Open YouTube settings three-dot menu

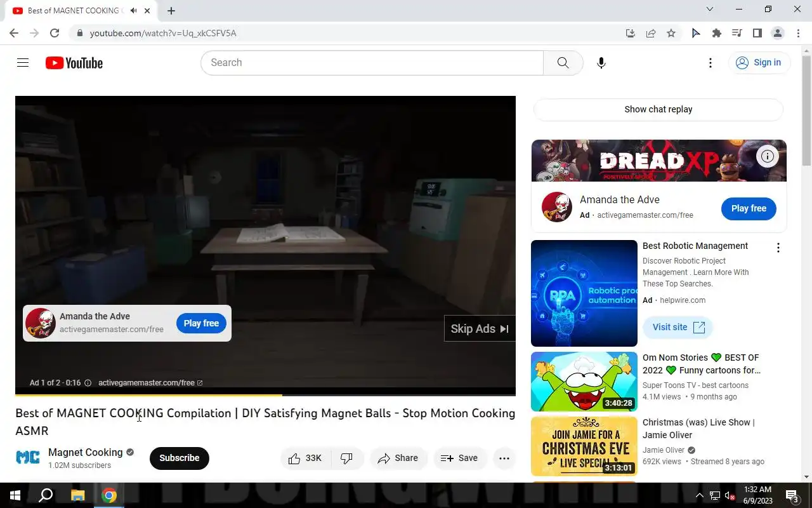point(710,62)
